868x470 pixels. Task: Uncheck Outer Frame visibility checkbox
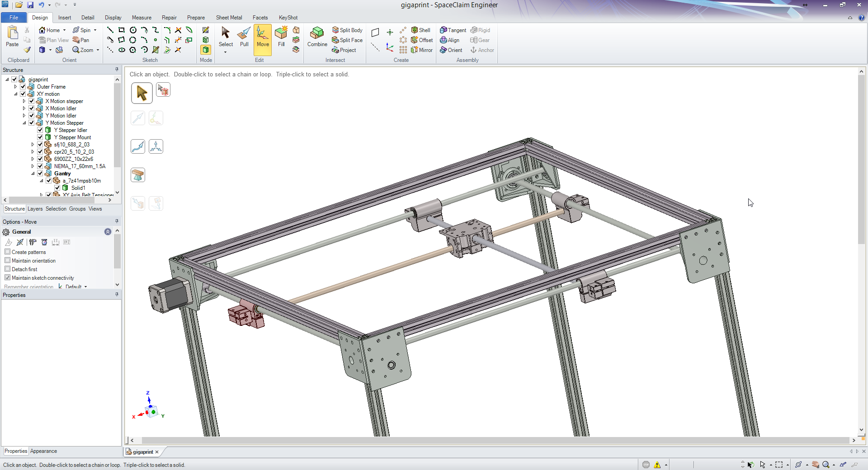click(x=23, y=87)
